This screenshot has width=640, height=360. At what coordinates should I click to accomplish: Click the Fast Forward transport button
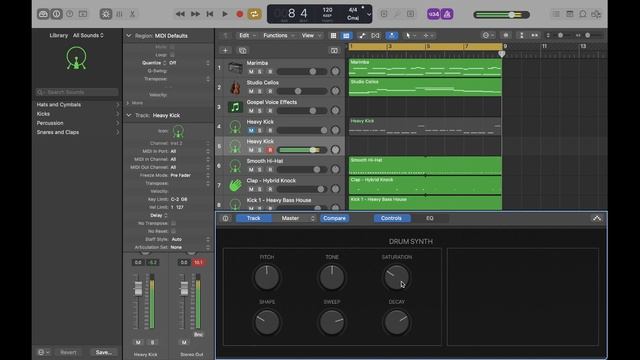[195, 14]
